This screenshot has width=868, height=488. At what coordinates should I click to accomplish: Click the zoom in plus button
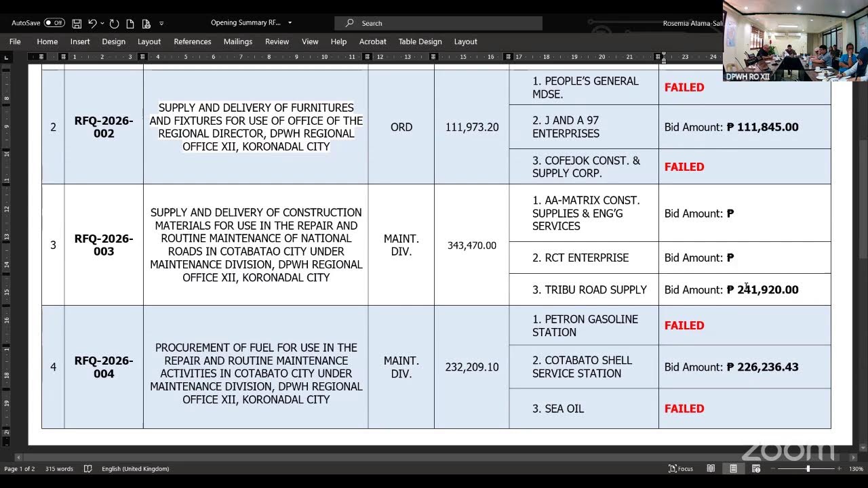pyautogui.click(x=840, y=468)
